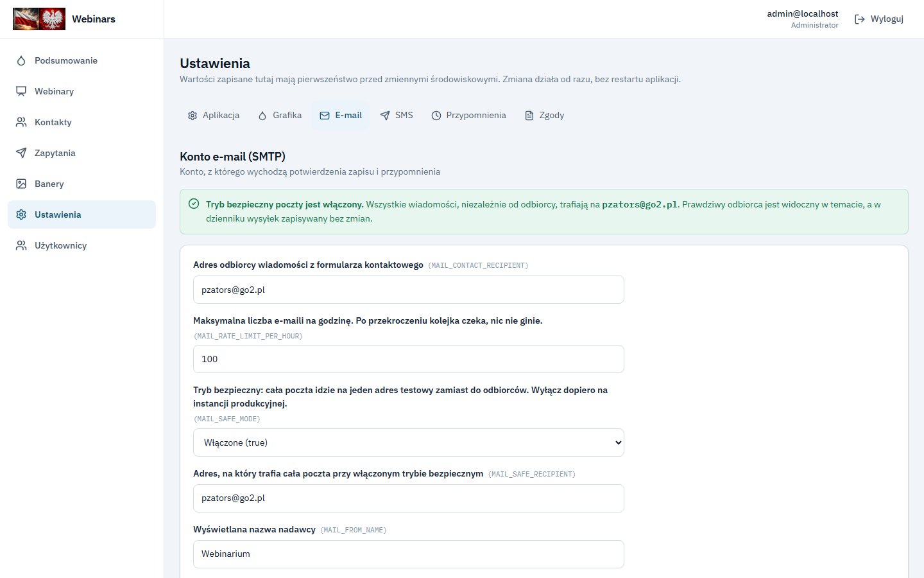Switch to the Aplikacja settings tab
Viewport: 924px width, 578px height.
coord(214,116)
